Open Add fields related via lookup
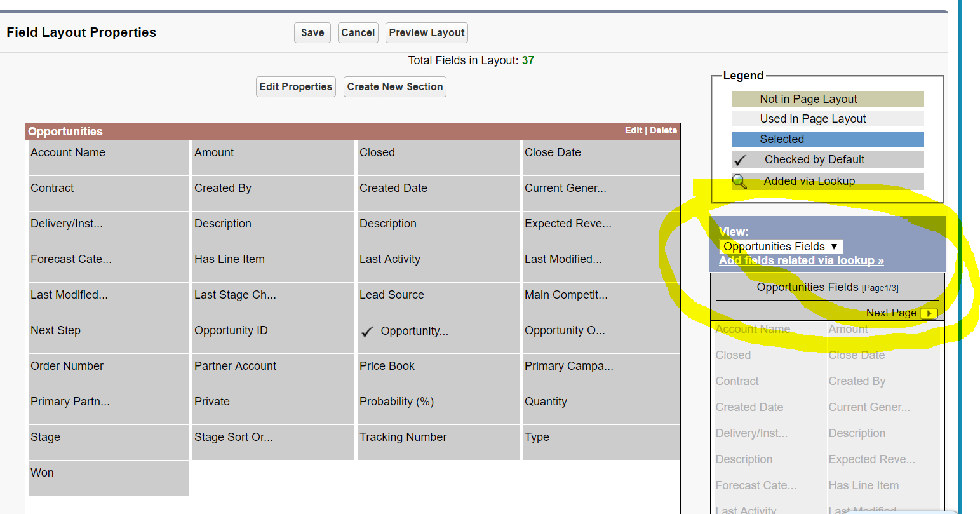This screenshot has width=980, height=514. [x=800, y=260]
